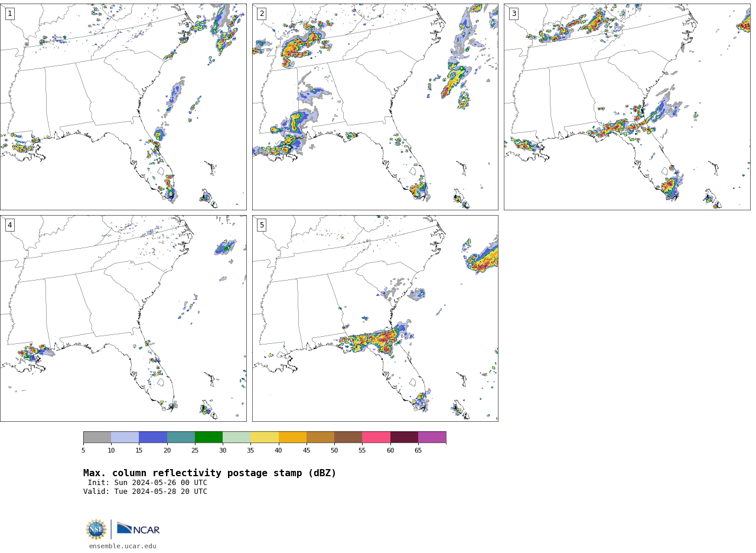Click the maroon 60-65 dBZ swatch
This screenshot has height=553, width=756.
click(404, 437)
